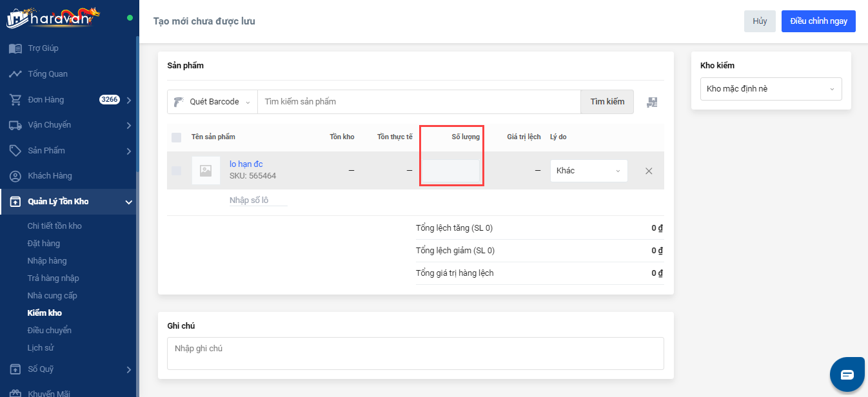Open the Quét Barcode dropdown
This screenshot has width=868, height=397.
pyautogui.click(x=212, y=102)
